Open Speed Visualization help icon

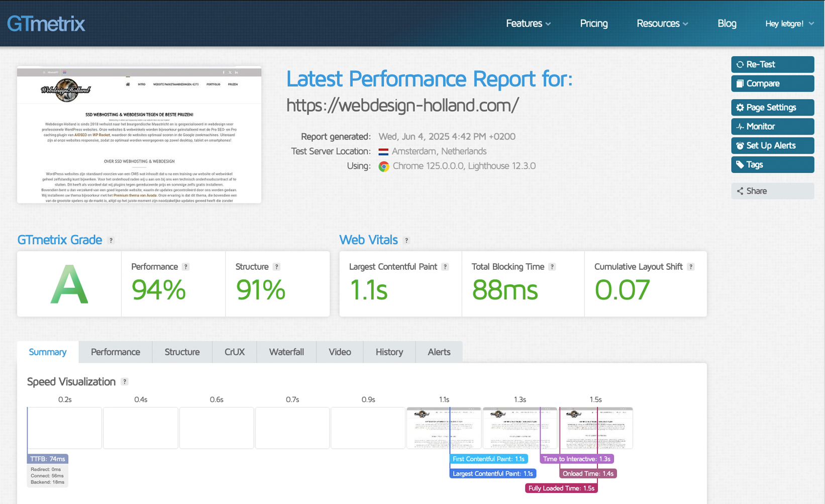click(125, 382)
